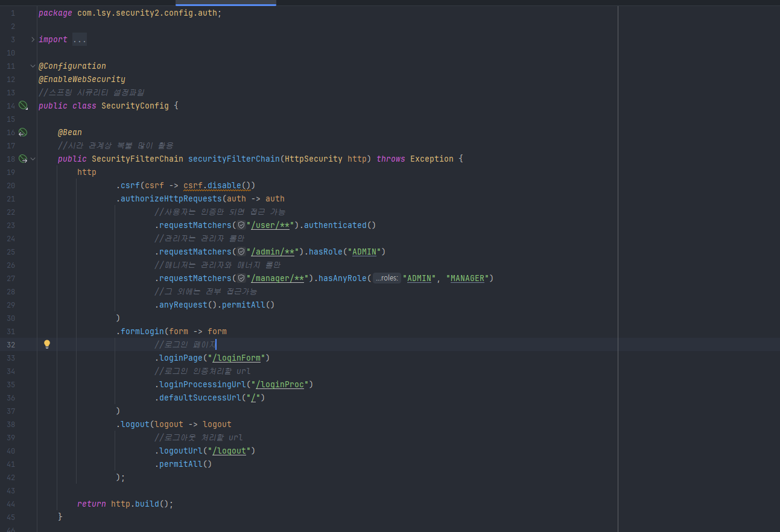Click the @Bean annotation text
The image size is (780, 532).
(70, 132)
